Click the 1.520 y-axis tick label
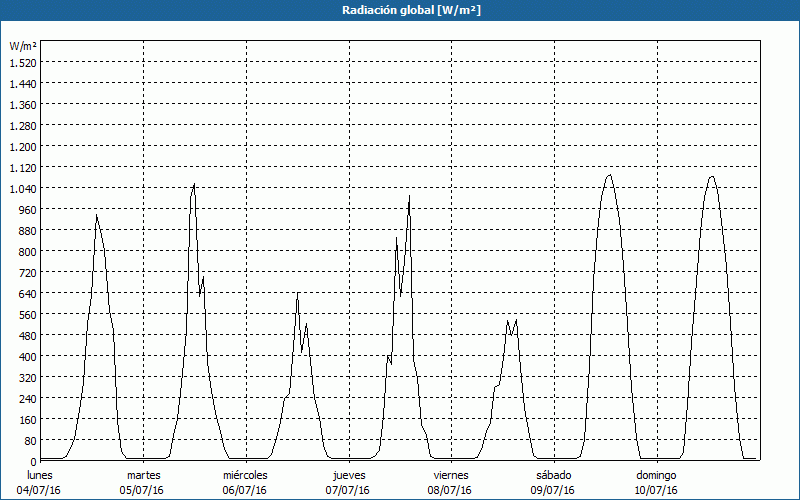 pos(23,62)
